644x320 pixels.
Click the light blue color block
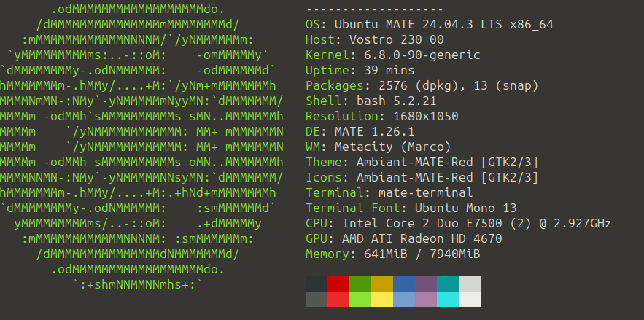click(404, 299)
